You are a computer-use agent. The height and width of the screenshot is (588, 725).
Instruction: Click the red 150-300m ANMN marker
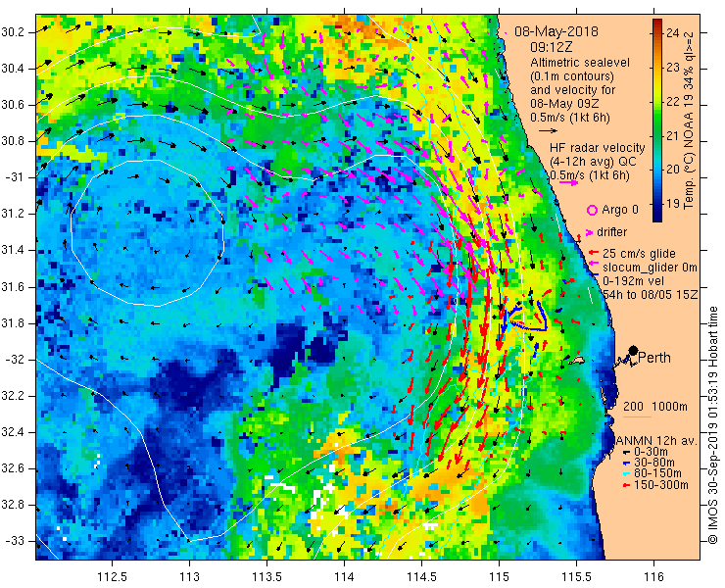(x=627, y=485)
